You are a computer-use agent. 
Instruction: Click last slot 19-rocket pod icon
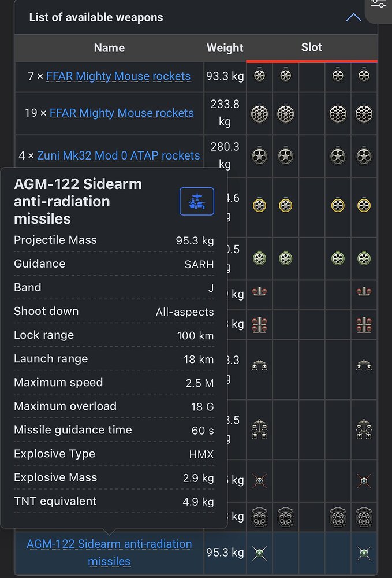tap(364, 113)
